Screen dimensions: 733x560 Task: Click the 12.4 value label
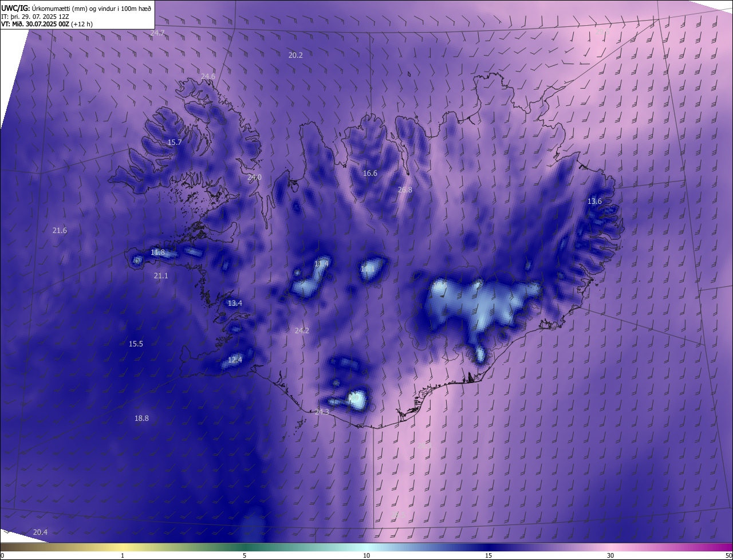pyautogui.click(x=235, y=360)
